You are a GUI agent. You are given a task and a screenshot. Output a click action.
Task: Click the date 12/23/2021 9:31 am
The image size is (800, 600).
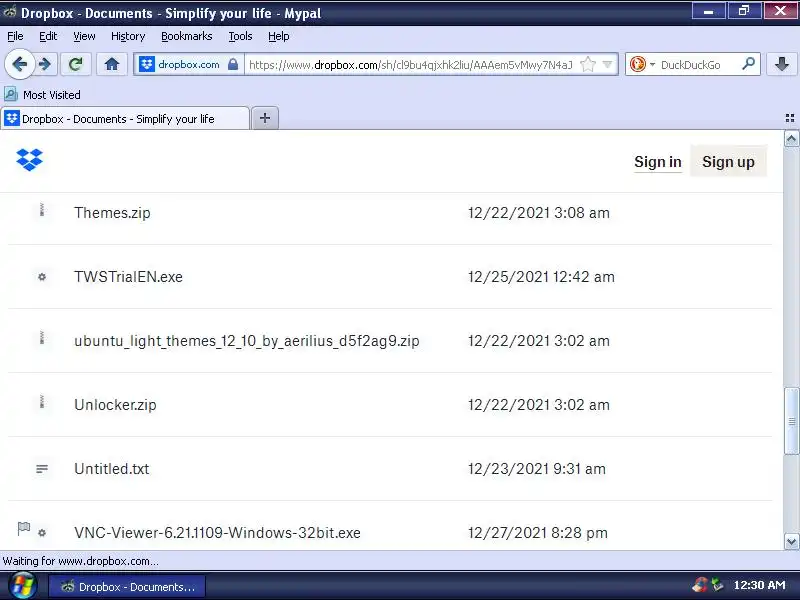[537, 469]
